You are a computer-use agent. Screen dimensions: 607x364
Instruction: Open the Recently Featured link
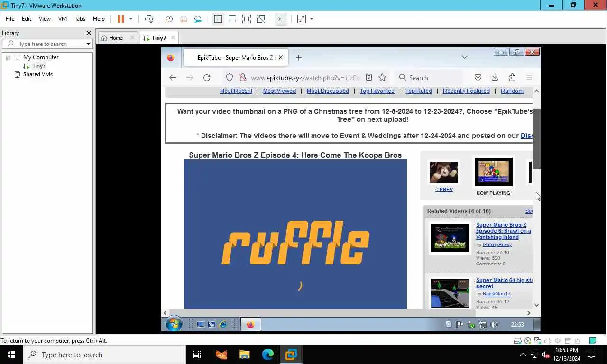click(x=466, y=91)
